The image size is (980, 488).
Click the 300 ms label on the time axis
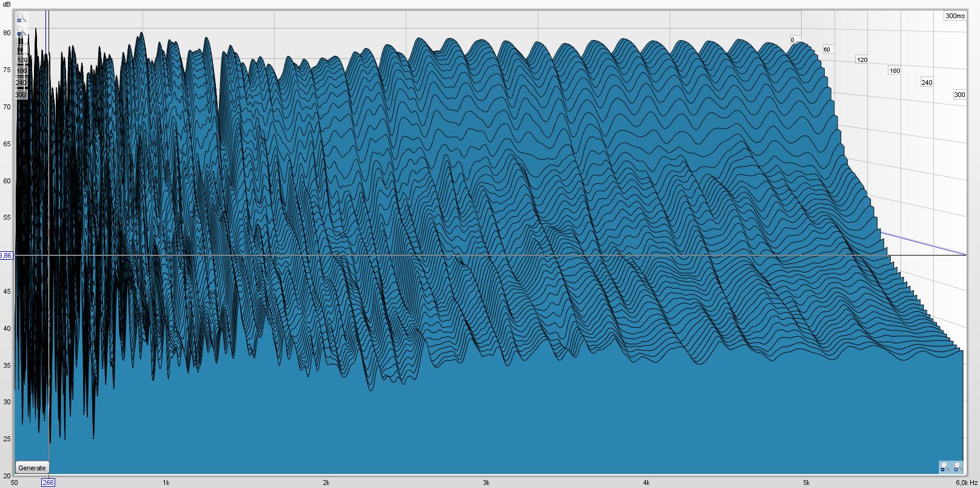pos(959,95)
